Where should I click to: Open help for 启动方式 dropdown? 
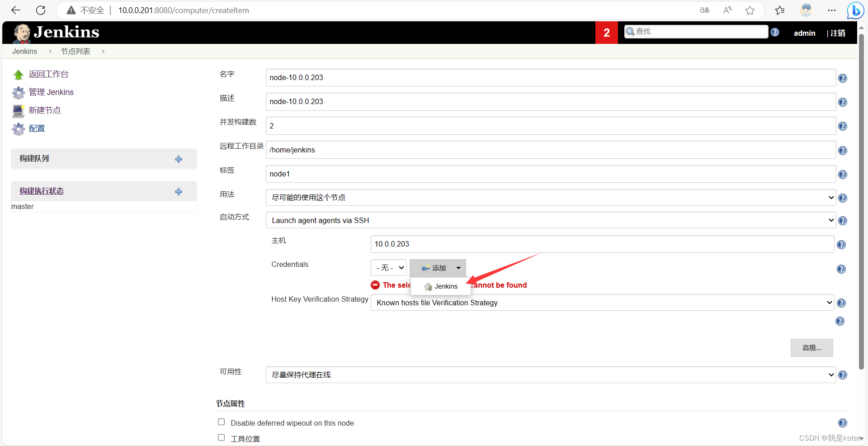pyautogui.click(x=843, y=221)
